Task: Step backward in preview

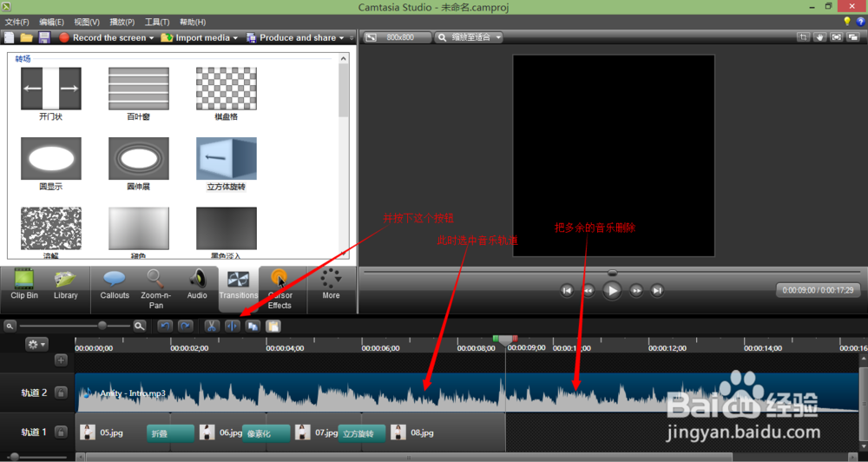Action: [588, 290]
